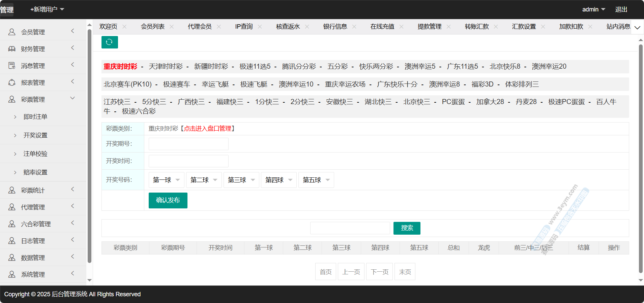Click the green refresh icon button
The width and height of the screenshot is (644, 303).
pos(109,42)
